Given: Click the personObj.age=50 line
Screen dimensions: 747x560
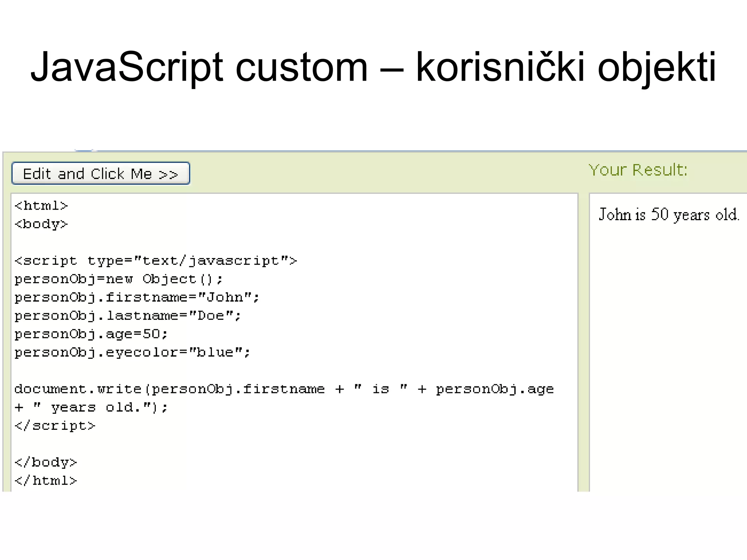Looking at the screenshot, I should click(91, 334).
